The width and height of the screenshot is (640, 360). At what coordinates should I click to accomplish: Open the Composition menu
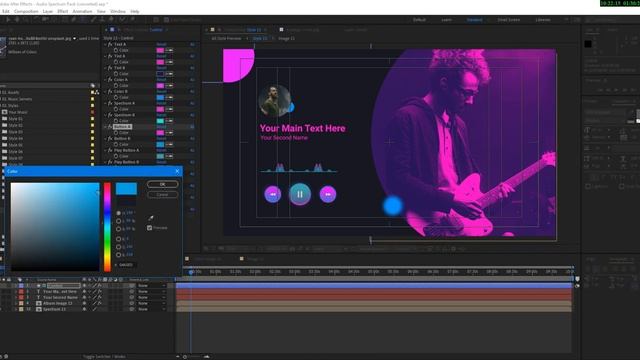coord(26,11)
